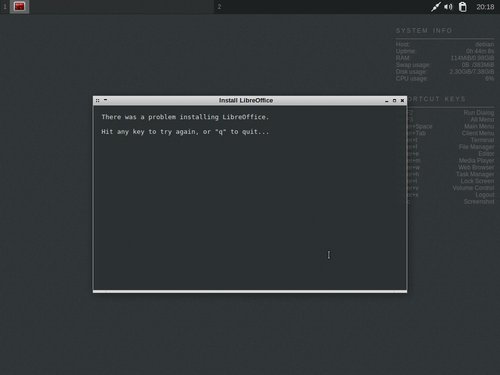Viewport: 500px width, 375px height.
Task: Open the clipboard manager tray icon
Action: click(x=463, y=7)
